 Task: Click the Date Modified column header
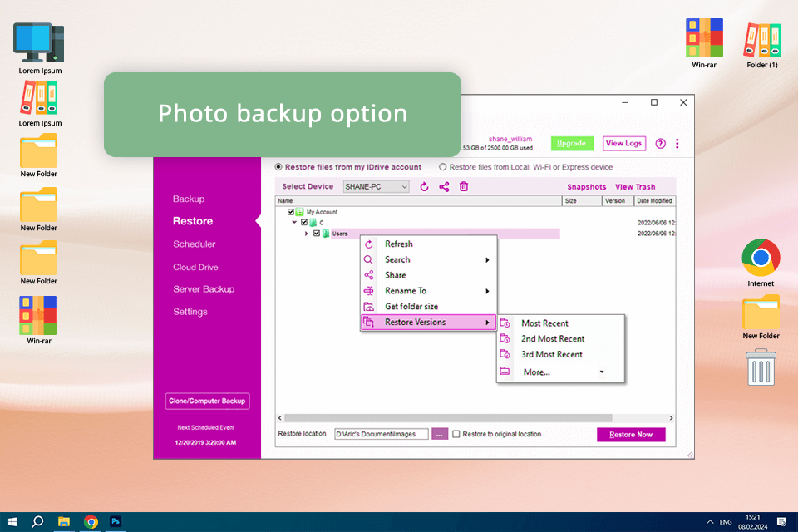coord(654,201)
